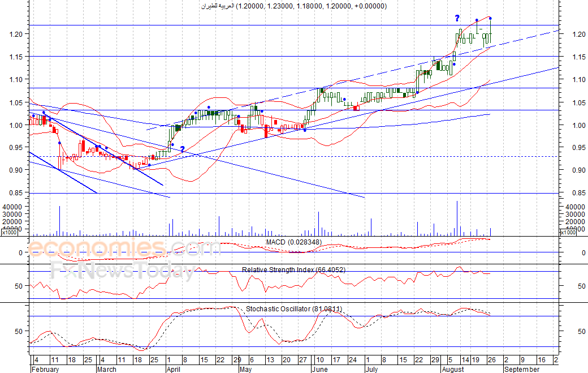Click the x1000 multiplier box on left axis
588x373 pixels.
point(9,232)
